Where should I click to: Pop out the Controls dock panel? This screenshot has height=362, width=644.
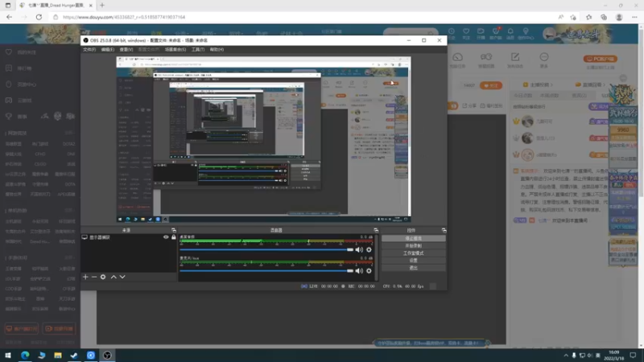[444, 230]
